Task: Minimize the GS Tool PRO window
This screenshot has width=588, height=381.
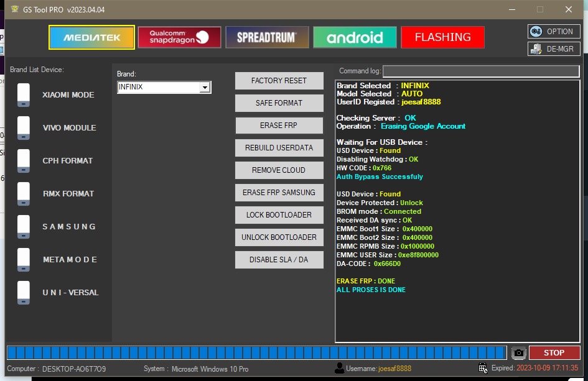Action: point(512,9)
